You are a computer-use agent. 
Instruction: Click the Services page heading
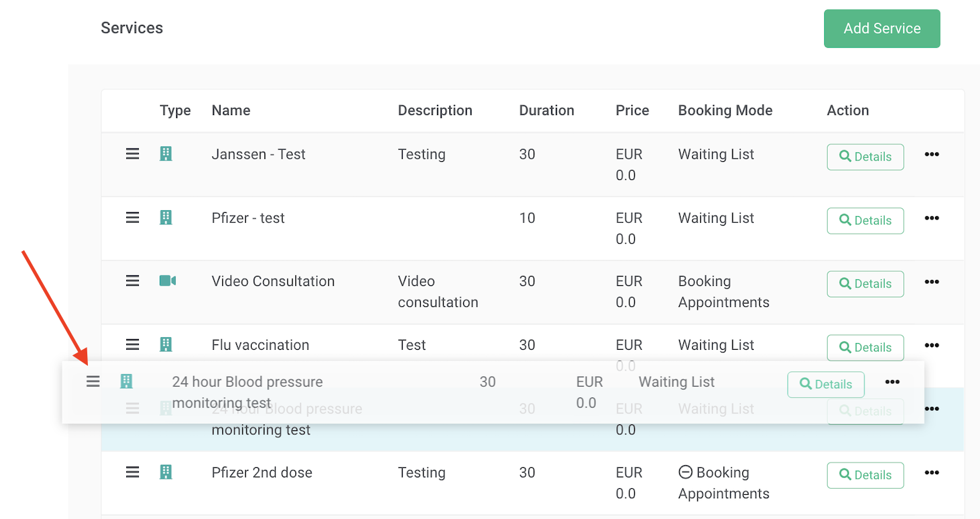(x=132, y=28)
